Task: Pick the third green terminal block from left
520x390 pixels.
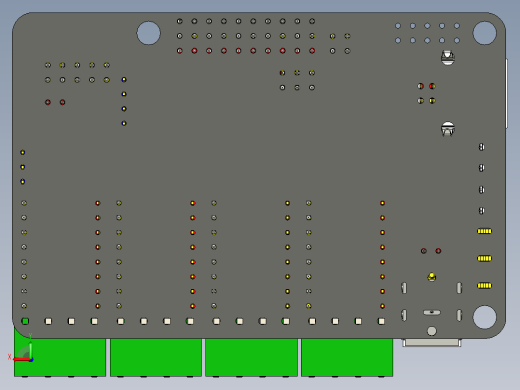Action: [252, 357]
